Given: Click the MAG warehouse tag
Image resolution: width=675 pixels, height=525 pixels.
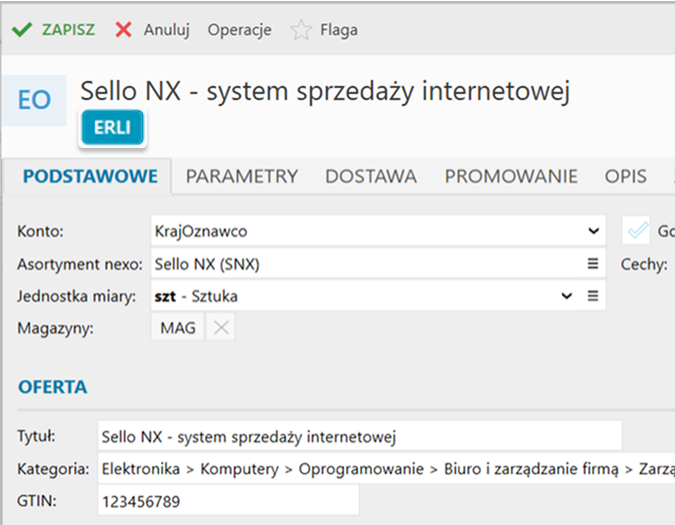Looking at the screenshot, I should coord(179,328).
